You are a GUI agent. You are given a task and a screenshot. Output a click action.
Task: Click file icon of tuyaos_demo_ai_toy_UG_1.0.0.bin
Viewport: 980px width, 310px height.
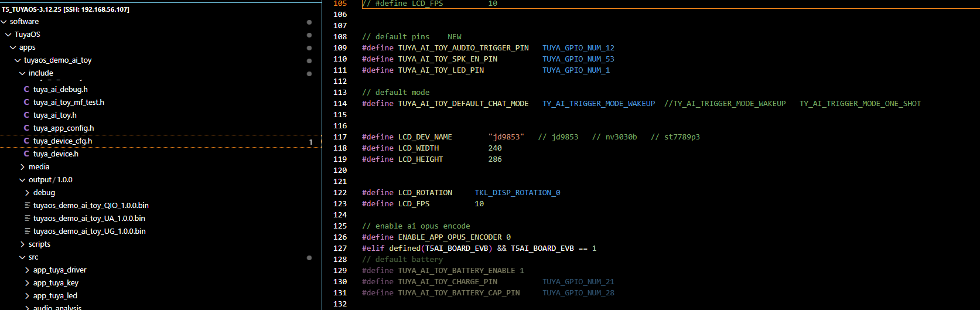[28, 231]
